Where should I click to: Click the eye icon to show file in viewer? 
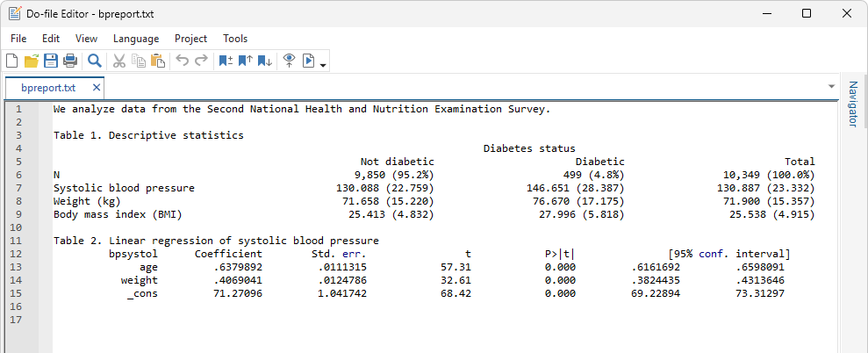pyautogui.click(x=289, y=61)
